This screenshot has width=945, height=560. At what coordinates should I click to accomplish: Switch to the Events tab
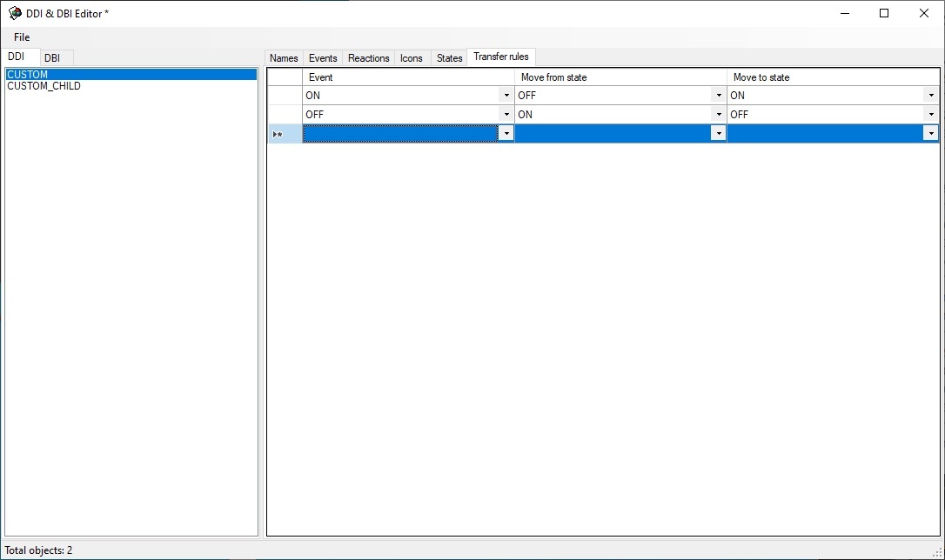click(323, 58)
